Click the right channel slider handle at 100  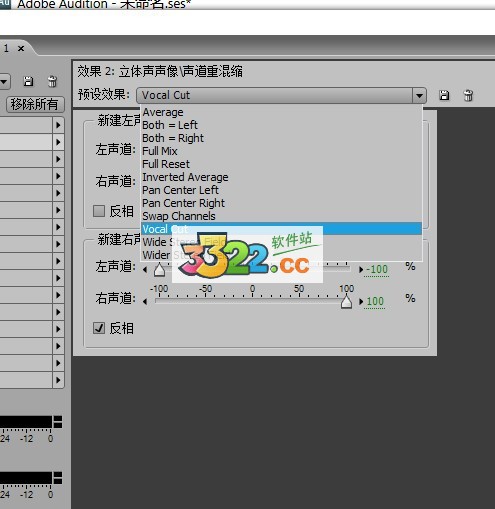click(x=347, y=302)
